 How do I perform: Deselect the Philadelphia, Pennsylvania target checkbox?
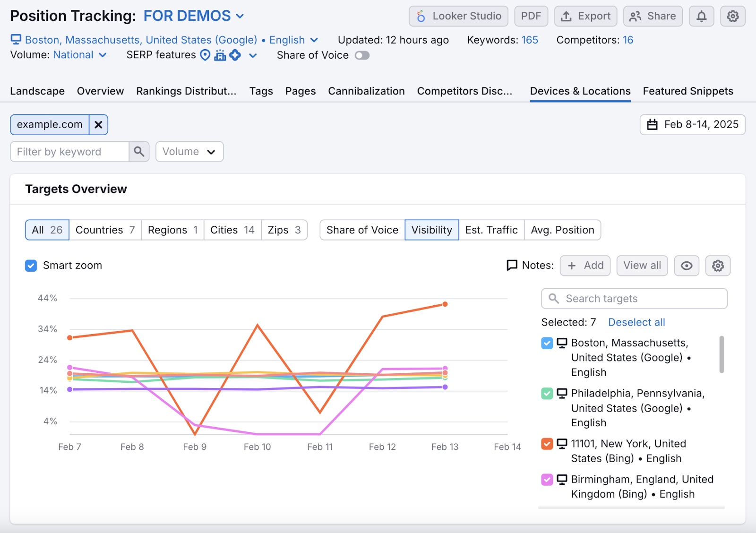click(x=547, y=393)
